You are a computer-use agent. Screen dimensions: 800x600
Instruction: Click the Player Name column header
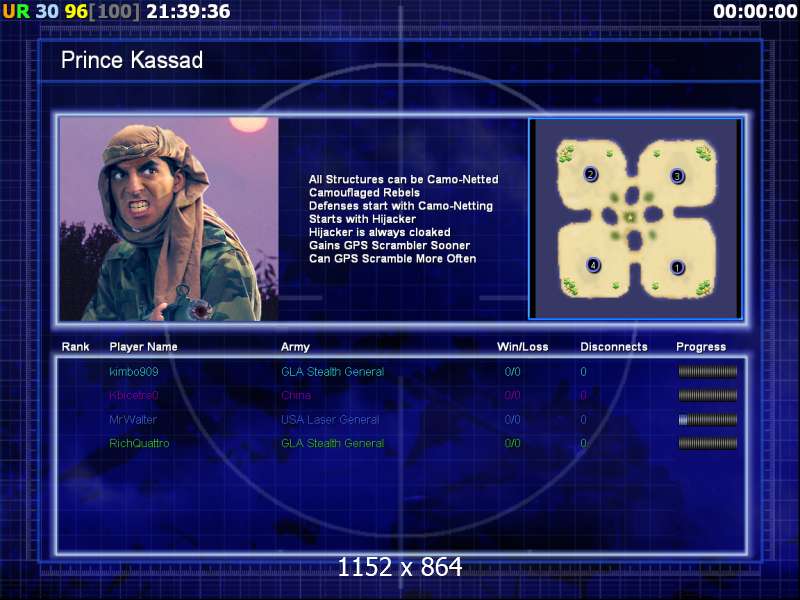(x=143, y=347)
